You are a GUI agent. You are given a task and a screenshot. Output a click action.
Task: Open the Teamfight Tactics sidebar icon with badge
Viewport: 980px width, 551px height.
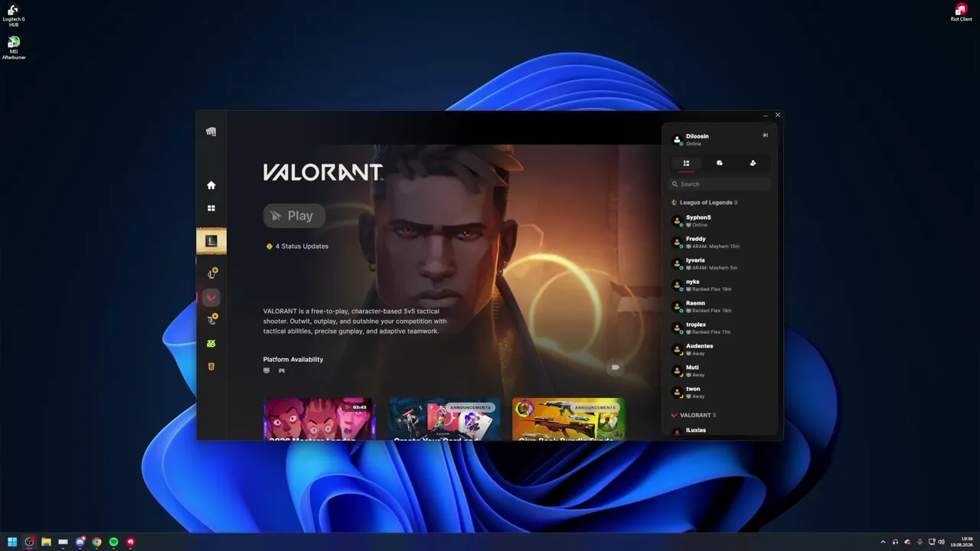(212, 320)
